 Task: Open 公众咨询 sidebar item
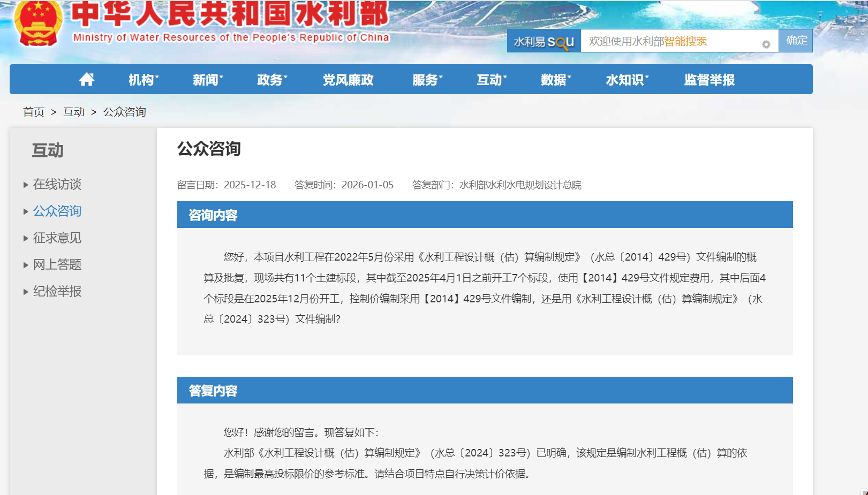[x=57, y=211]
